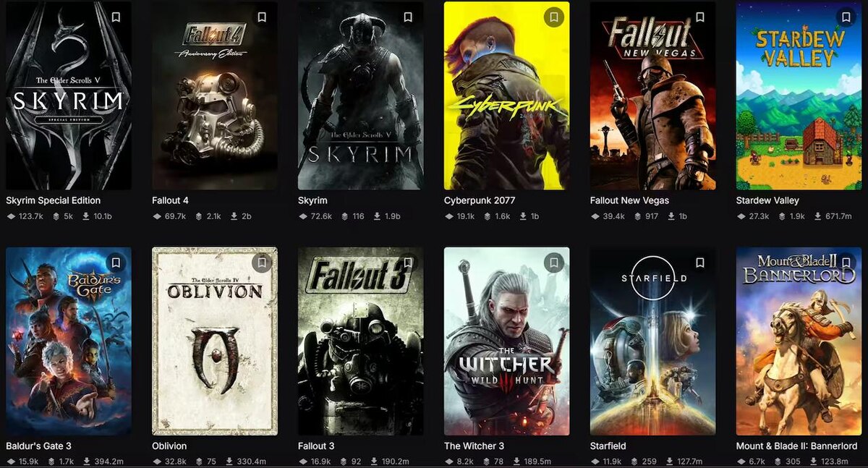Bookmark the Stardew Valley tile
This screenshot has width=868, height=468.
click(846, 17)
